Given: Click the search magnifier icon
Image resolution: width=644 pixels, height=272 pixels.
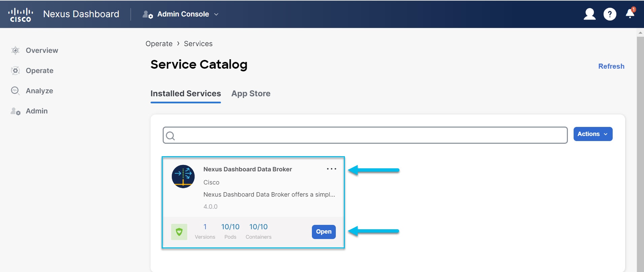Looking at the screenshot, I should (170, 136).
